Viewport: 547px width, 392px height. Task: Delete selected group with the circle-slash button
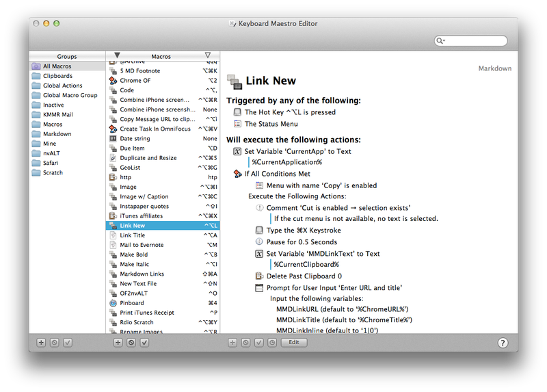tap(55, 343)
